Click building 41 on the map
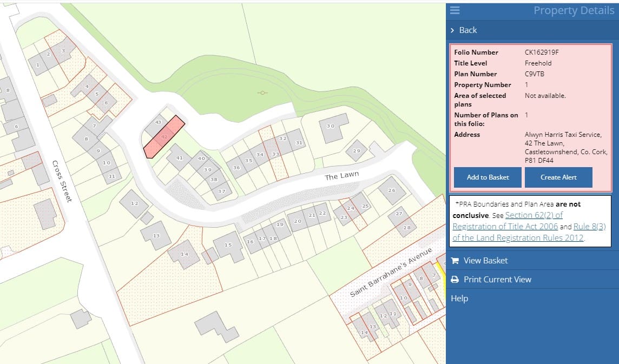Image resolution: width=619 pixels, height=364 pixels. [x=179, y=157]
